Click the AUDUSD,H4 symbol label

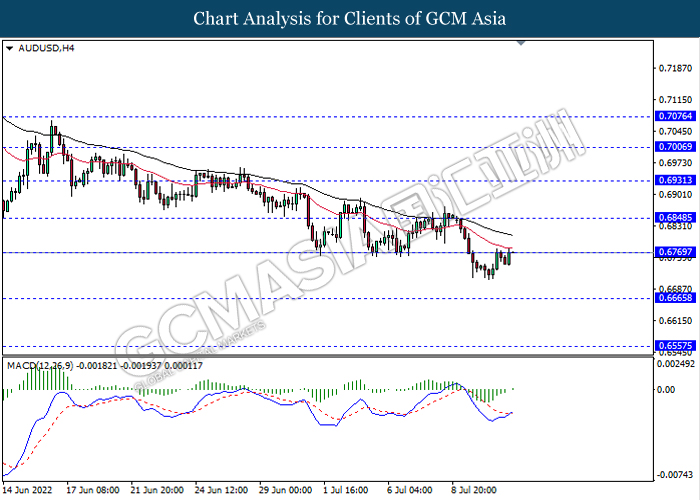46,48
